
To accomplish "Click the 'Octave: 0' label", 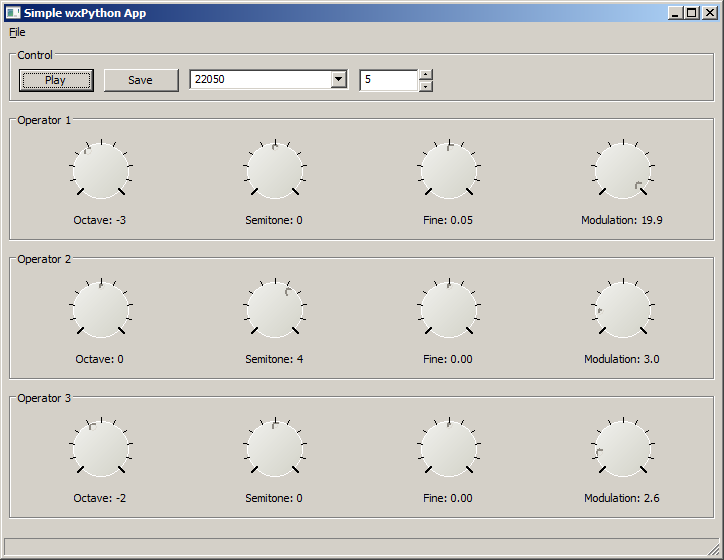I will click(x=100, y=359).
